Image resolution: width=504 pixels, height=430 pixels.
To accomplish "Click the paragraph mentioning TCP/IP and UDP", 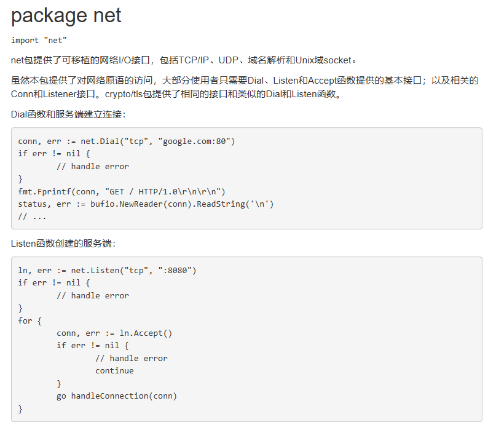I will coord(183,60).
